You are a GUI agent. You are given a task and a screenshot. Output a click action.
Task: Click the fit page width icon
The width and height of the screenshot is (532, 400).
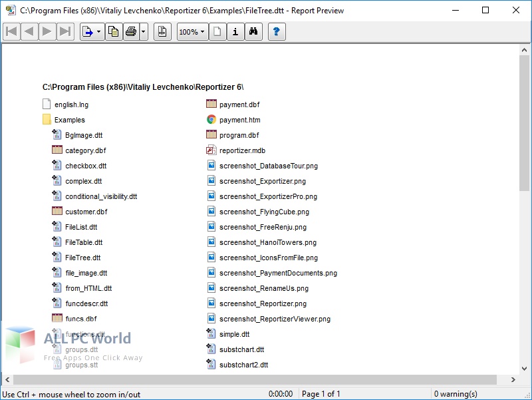pos(163,32)
